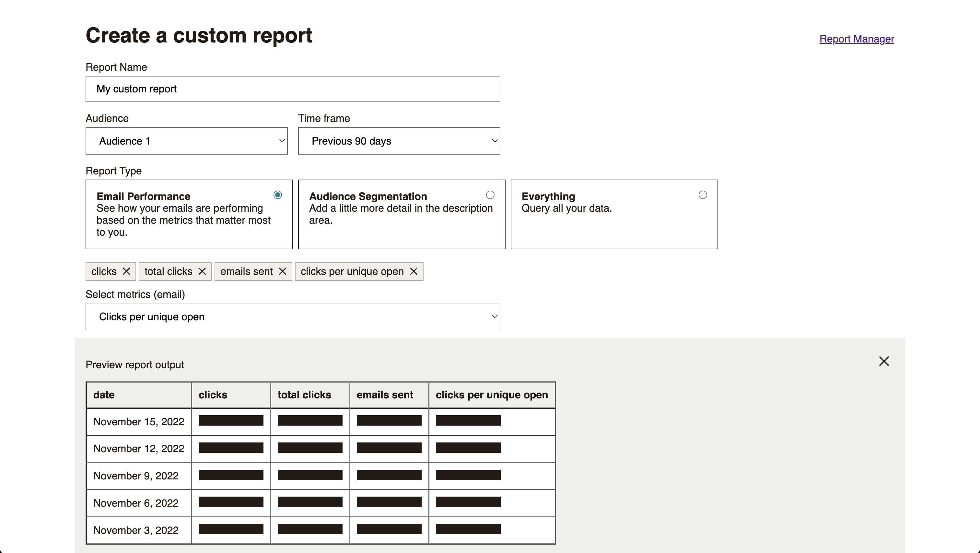The width and height of the screenshot is (980, 553).
Task: Click the Report Name input field
Action: (293, 89)
